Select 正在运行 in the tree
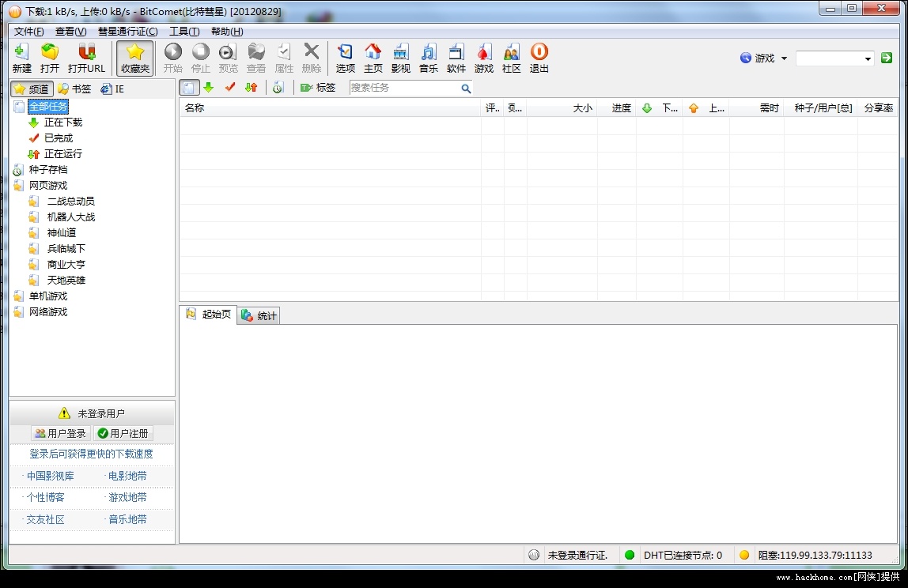The image size is (908, 588). click(63, 154)
